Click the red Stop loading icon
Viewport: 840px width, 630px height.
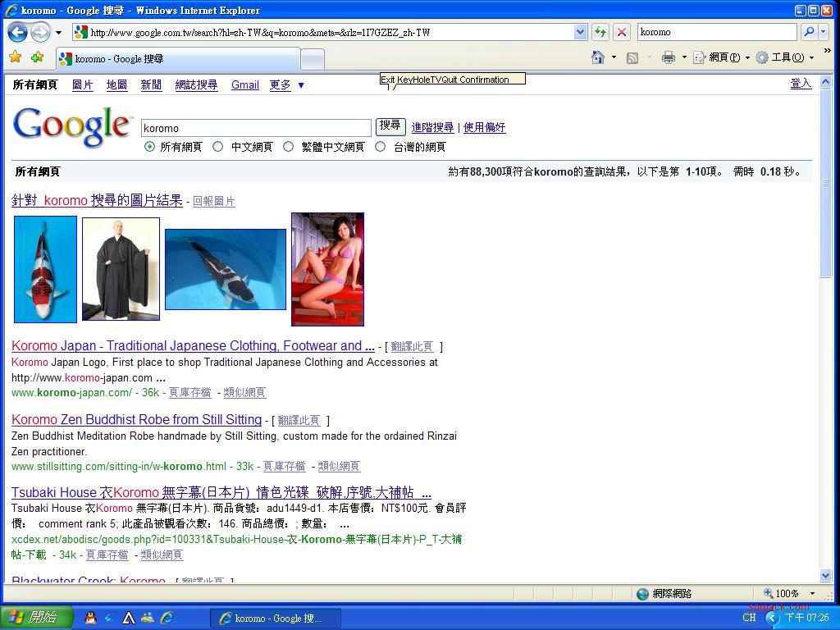point(622,32)
